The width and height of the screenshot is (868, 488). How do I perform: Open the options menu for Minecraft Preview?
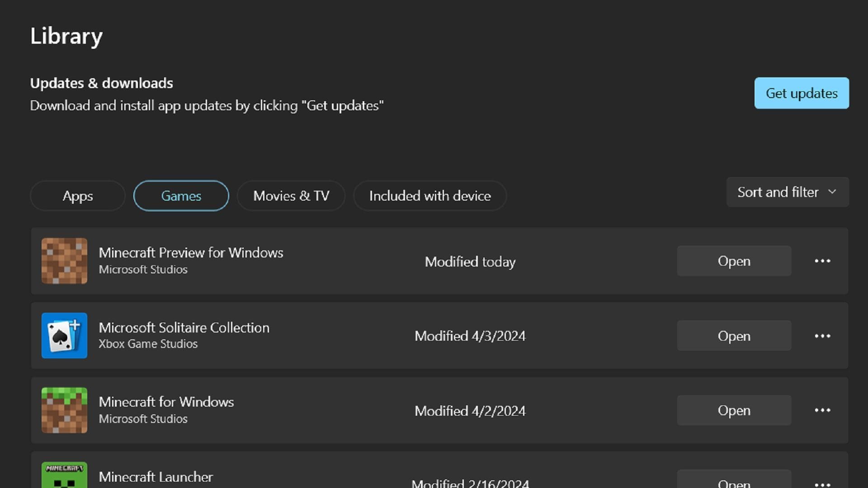pyautogui.click(x=823, y=261)
